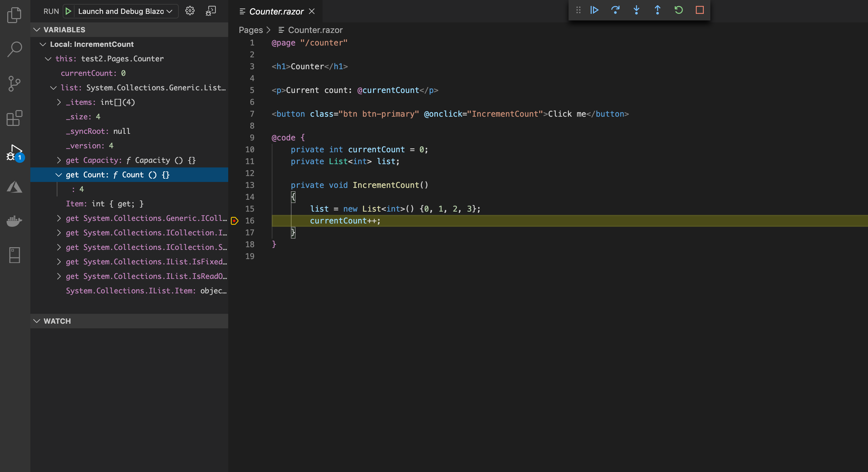Open launch.json with the gear icon
Screen dimensions: 868x472
(190, 11)
